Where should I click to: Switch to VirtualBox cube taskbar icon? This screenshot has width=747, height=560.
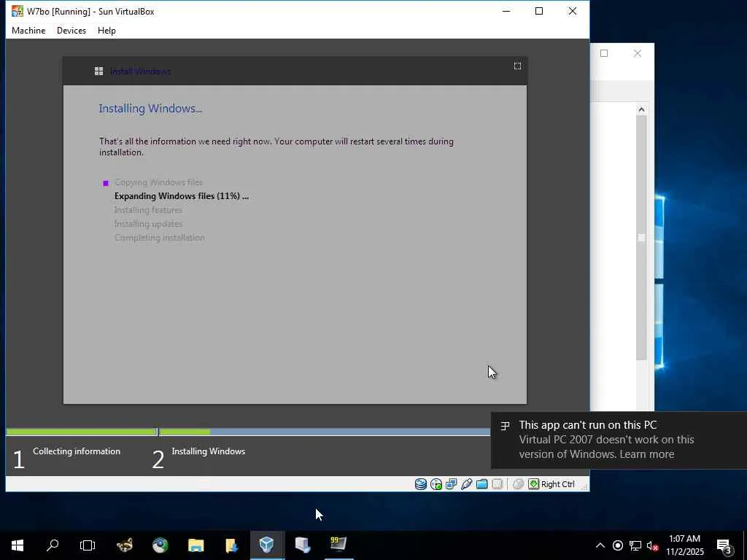pyautogui.click(x=267, y=545)
